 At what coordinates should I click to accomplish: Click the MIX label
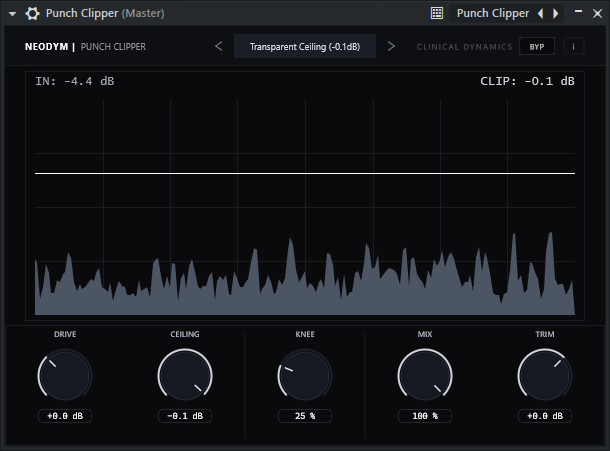425,334
